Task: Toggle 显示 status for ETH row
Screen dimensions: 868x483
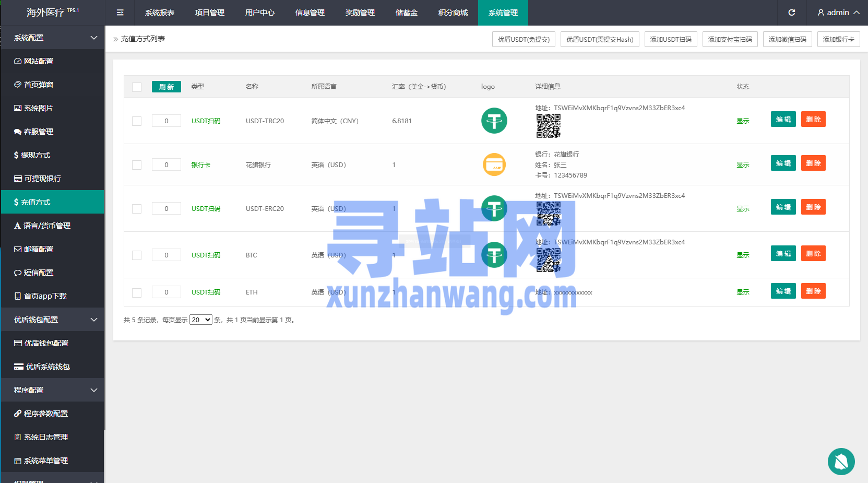Action: coord(743,292)
